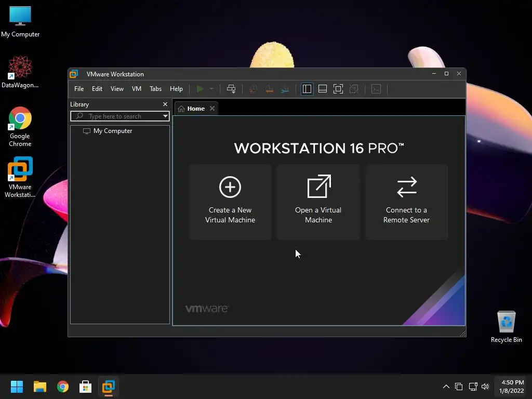Click the VMware taskbar icon
532x399 pixels.
tap(109, 387)
